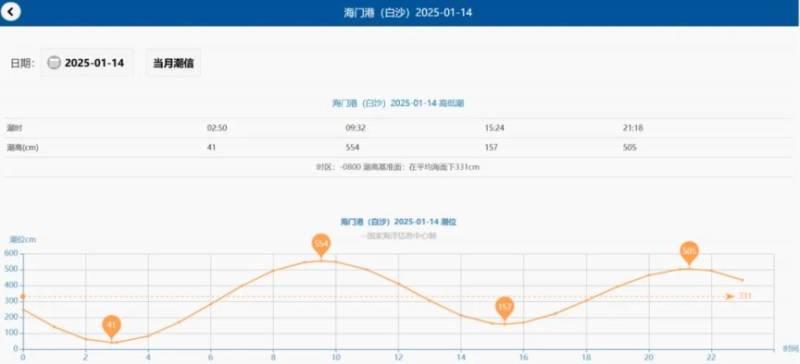Click the tide chart title text
Screen dimensions: 800x364
click(x=398, y=222)
